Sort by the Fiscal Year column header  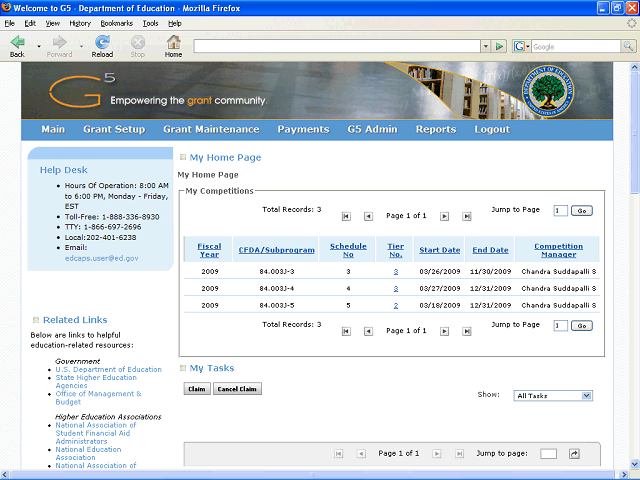(x=209, y=250)
